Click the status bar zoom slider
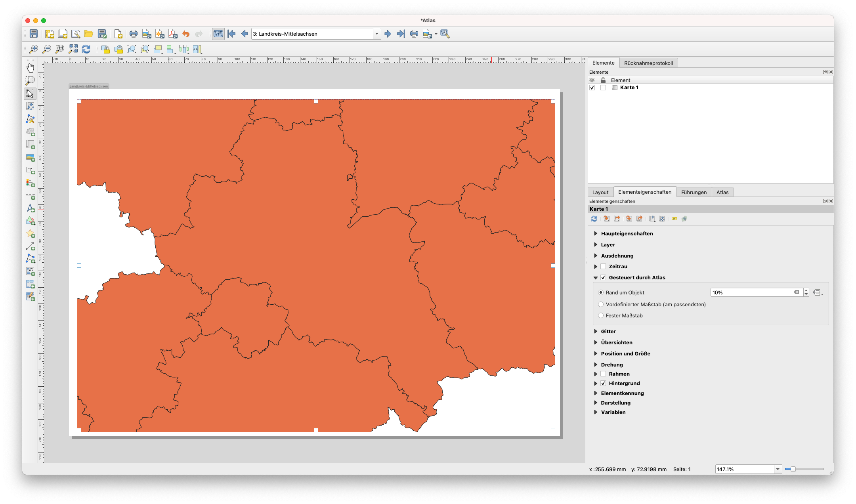 tap(804, 469)
